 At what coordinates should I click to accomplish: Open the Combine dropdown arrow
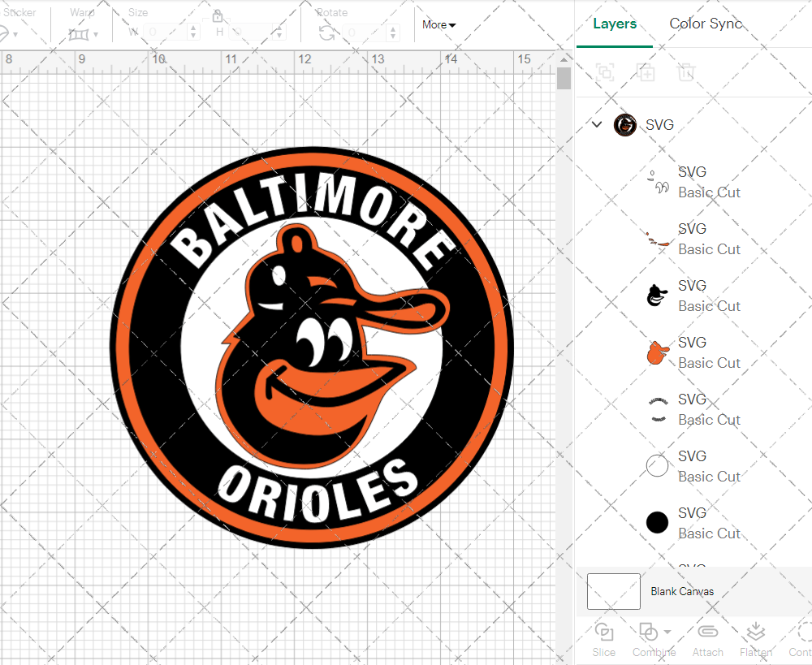tap(667, 632)
